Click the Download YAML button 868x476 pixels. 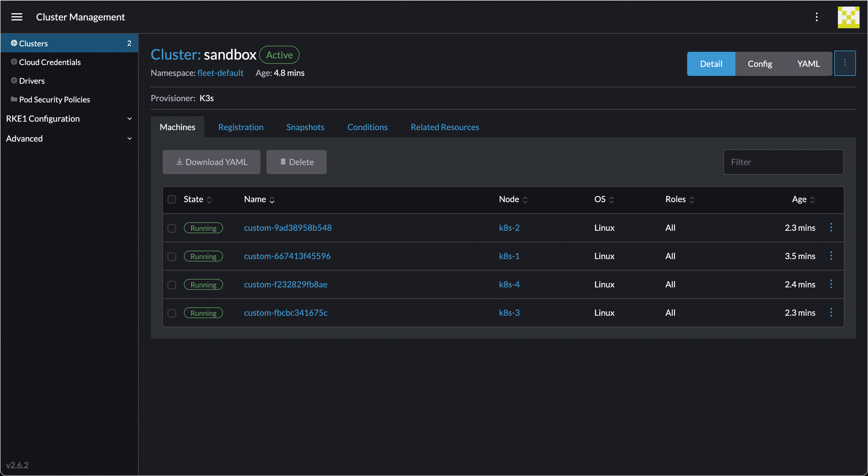[211, 162]
